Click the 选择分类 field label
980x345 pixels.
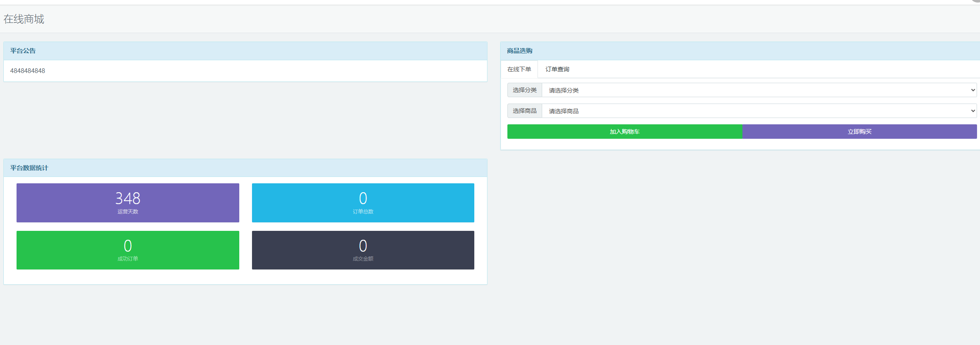[x=524, y=90]
